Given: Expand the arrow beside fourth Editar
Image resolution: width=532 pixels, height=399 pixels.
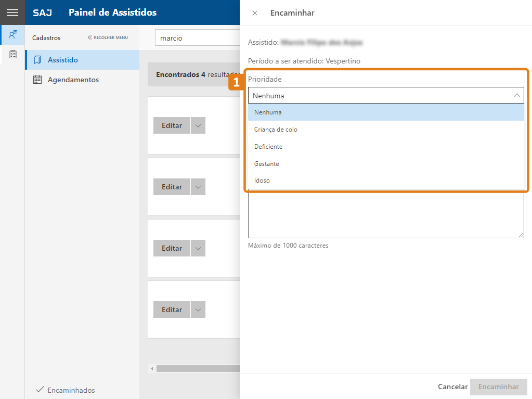Looking at the screenshot, I should point(198,310).
